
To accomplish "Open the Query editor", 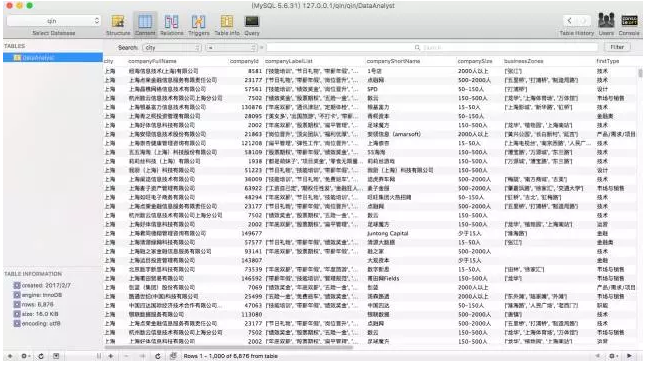I will pyautogui.click(x=252, y=25).
